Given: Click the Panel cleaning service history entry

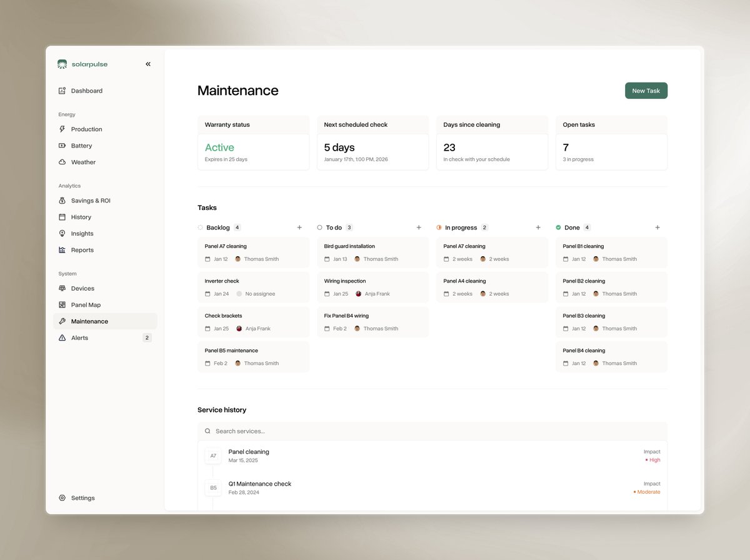Looking at the screenshot, I should pos(432,456).
